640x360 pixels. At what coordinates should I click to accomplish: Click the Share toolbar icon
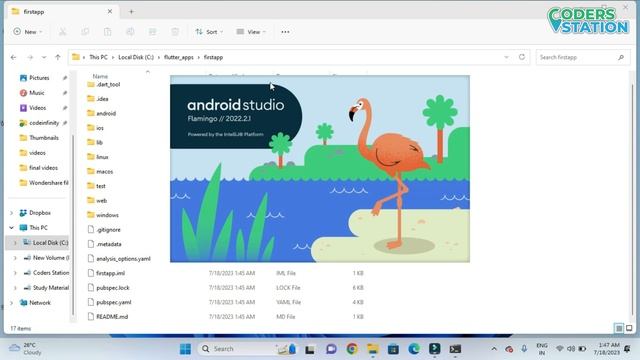pyautogui.click(x=153, y=32)
